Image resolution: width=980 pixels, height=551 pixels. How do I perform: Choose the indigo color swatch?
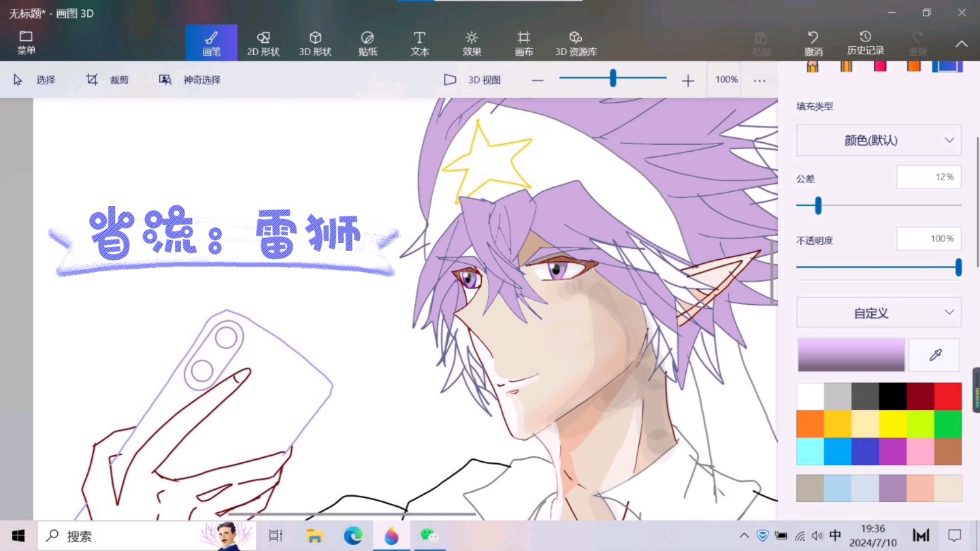(x=865, y=452)
